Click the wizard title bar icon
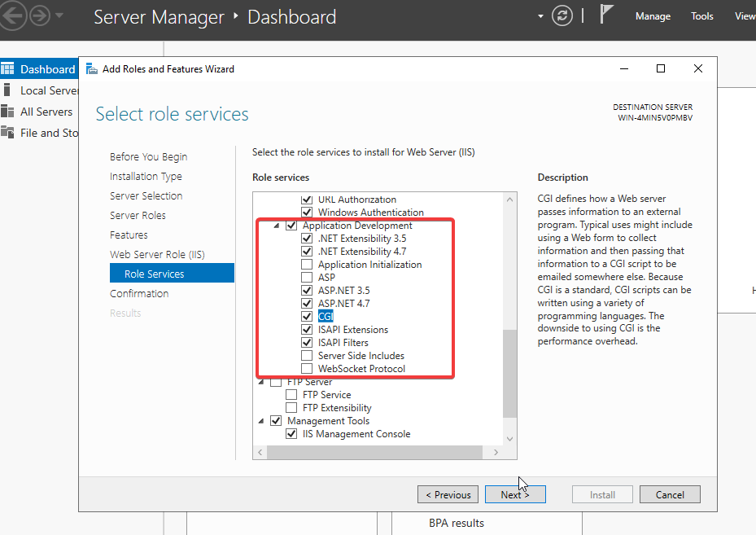This screenshot has height=535, width=756. tap(92, 69)
